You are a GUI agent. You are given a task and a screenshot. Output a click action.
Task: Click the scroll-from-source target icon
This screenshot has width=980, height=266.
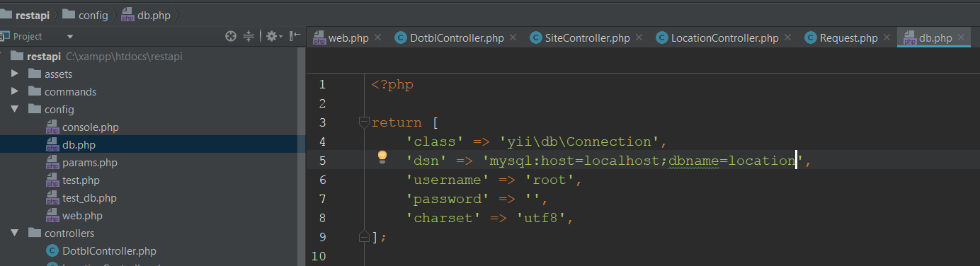pyautogui.click(x=230, y=37)
